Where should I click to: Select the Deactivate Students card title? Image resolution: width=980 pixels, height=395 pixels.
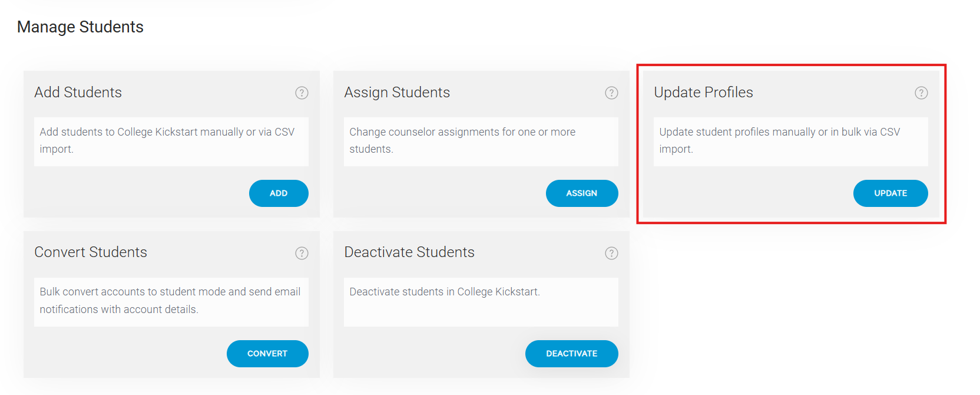click(x=409, y=252)
